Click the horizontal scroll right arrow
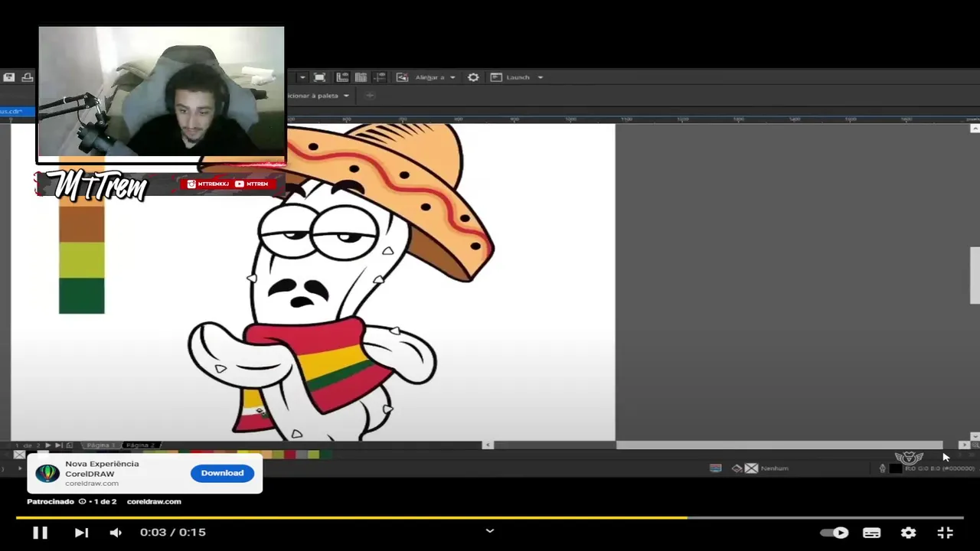The height and width of the screenshot is (551, 980). coord(965,445)
